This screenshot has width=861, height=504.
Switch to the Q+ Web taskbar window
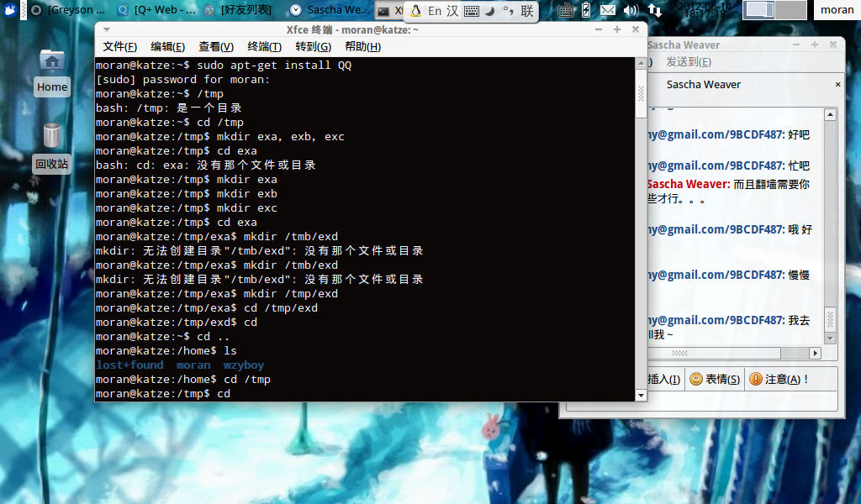[156, 10]
